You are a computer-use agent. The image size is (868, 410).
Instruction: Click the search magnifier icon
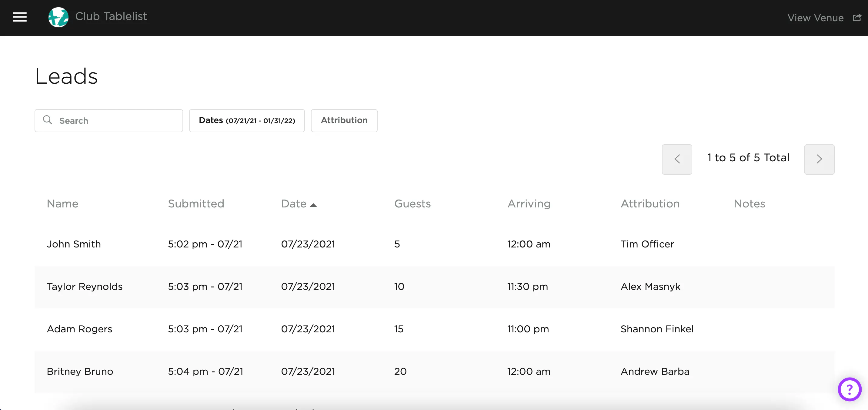tap(48, 120)
